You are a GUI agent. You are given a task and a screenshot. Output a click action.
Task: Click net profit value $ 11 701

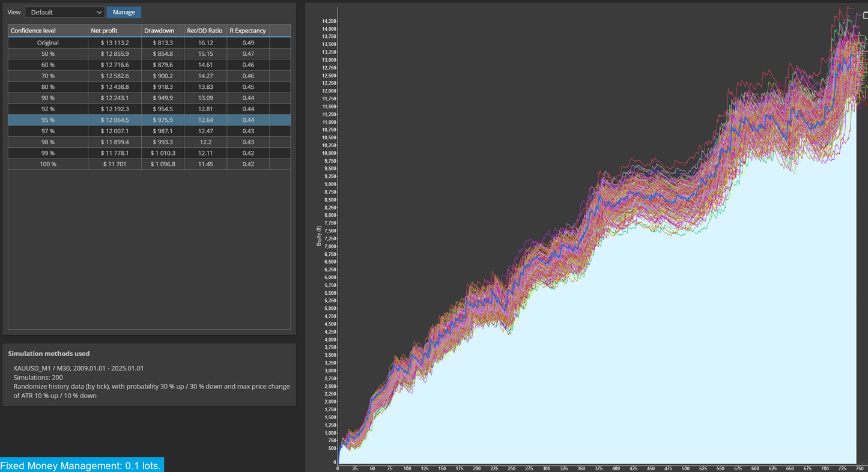click(115, 164)
